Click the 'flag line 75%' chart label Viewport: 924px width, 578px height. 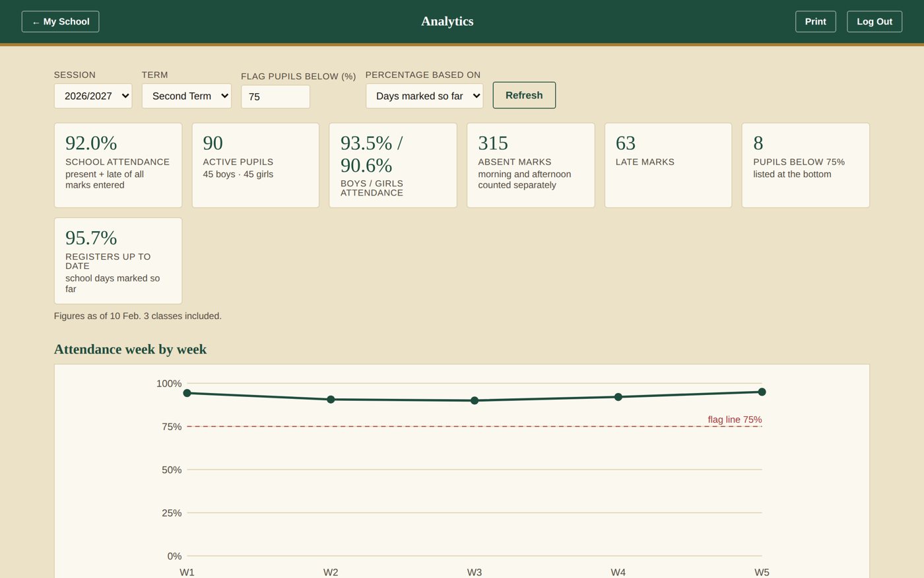click(735, 419)
